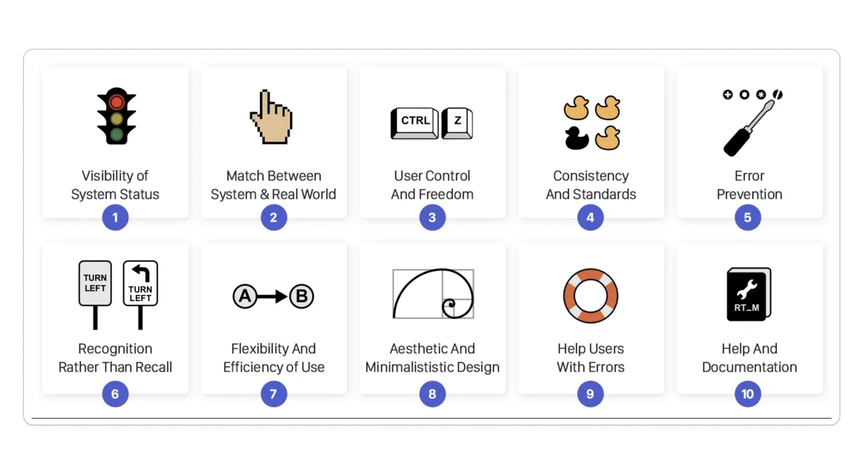Click the traffic light icon
868x469 pixels.
[116, 116]
